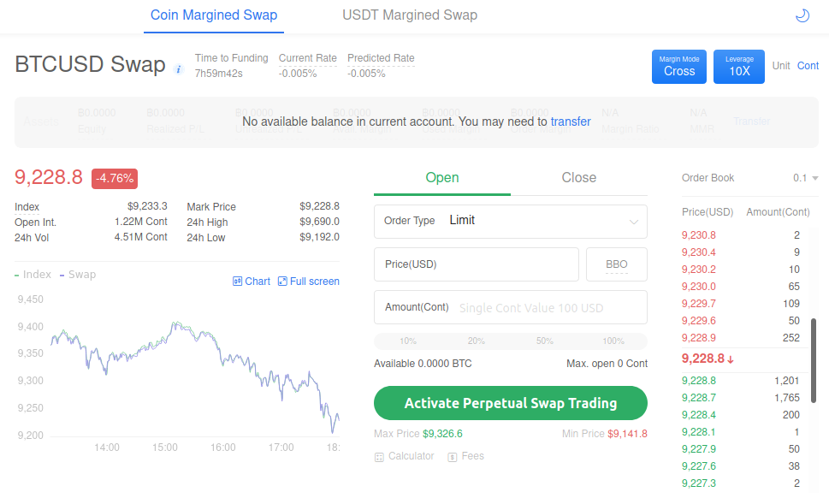Toggle the Index line in chart legend
The width and height of the screenshot is (829, 504).
point(34,275)
